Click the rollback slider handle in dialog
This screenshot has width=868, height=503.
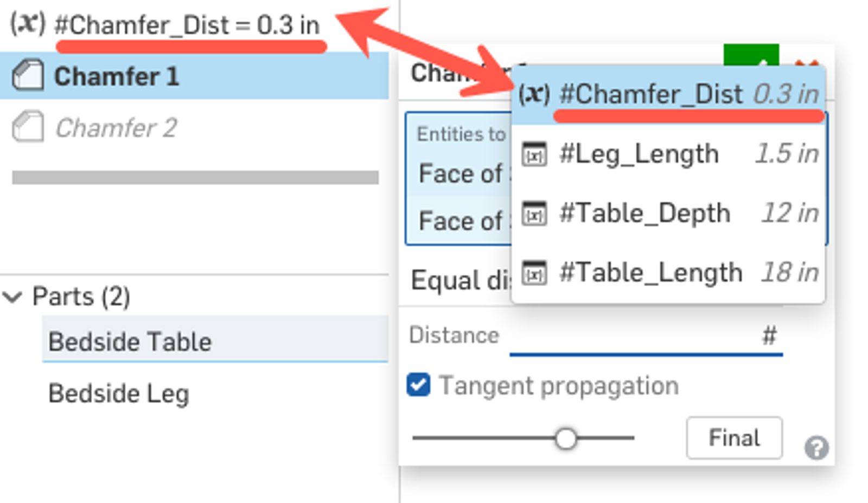(x=566, y=438)
